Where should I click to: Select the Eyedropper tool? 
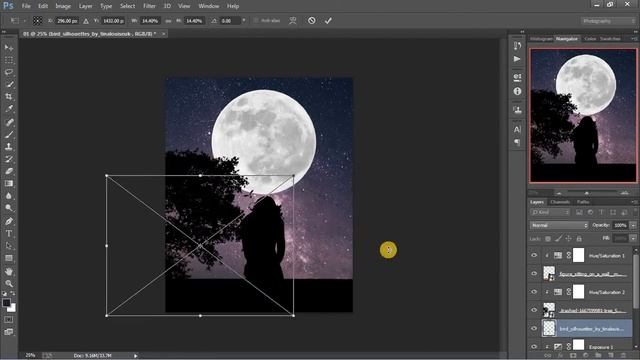(x=9, y=109)
